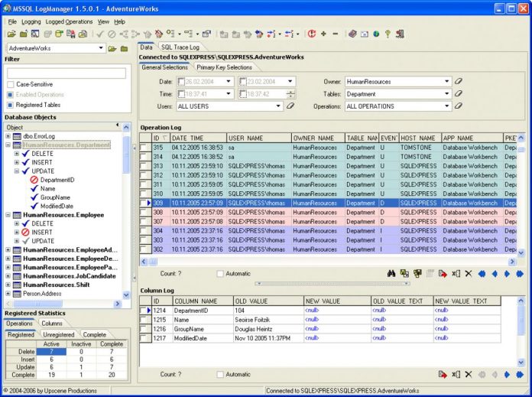Expand the HumanResources.Shift tree node
Image resolution: width=532 pixels, height=397 pixels.
[x=8, y=285]
